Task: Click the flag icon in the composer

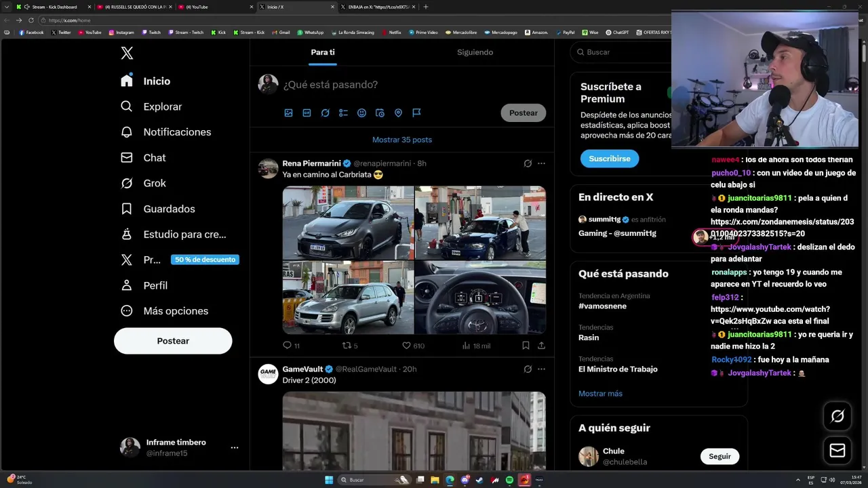Action: (x=416, y=113)
